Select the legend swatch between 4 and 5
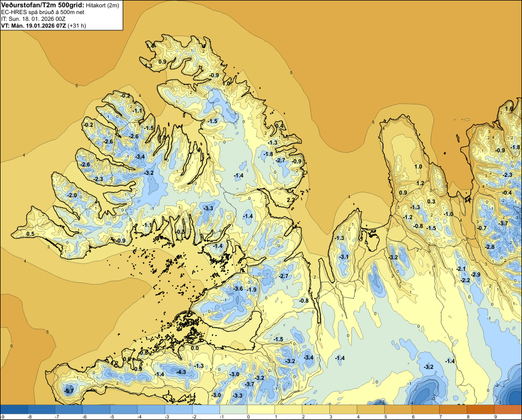Image resolution: width=522 pixels, height=420 pixels. pos(371,410)
